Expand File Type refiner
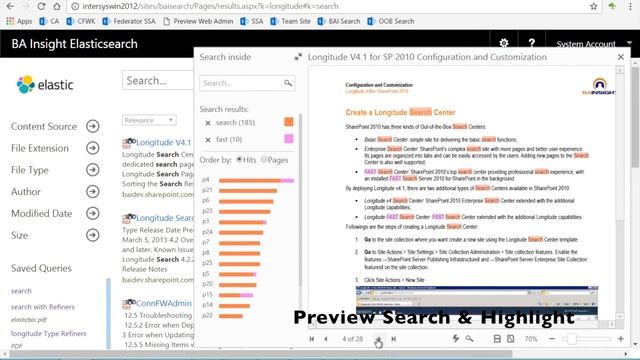Image resolution: width=640 pixels, height=360 pixels. (93, 169)
